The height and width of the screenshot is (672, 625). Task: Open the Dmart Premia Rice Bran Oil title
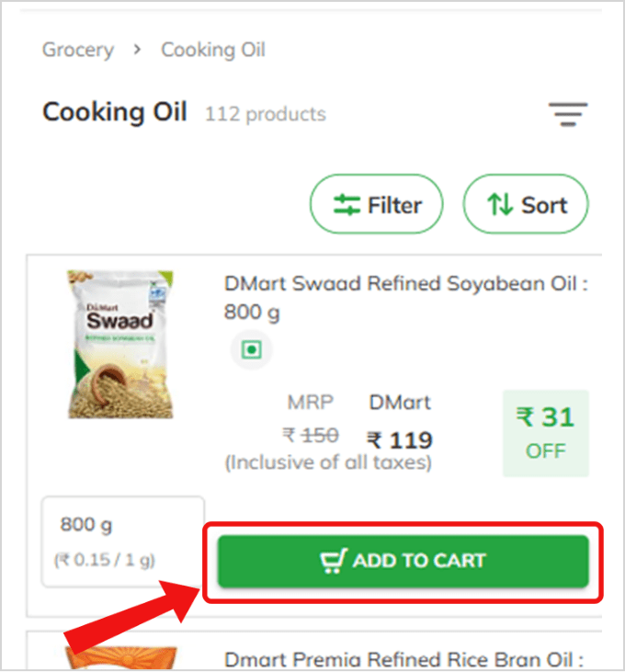click(x=404, y=659)
